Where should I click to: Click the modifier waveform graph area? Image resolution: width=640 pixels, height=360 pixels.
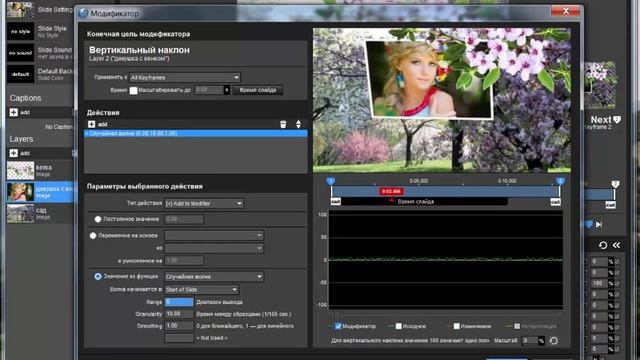[445, 260]
